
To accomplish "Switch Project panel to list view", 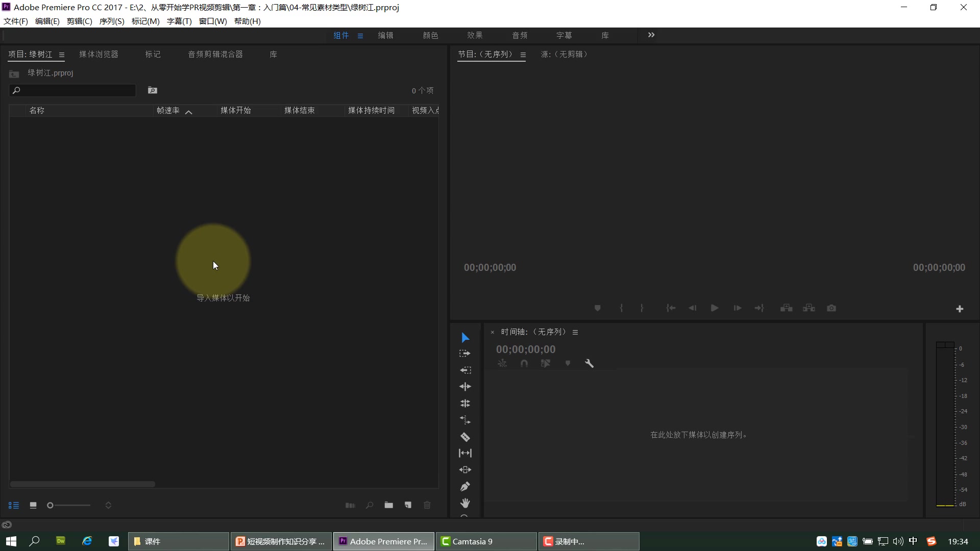I will [14, 505].
